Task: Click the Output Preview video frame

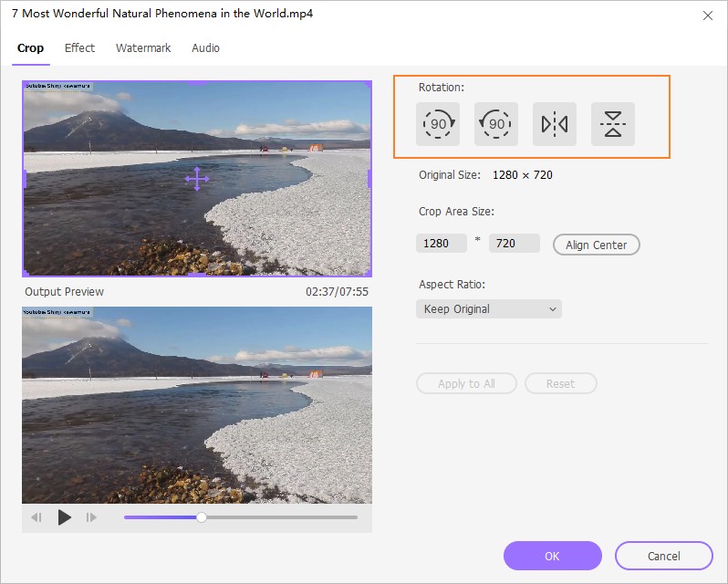Action: point(197,404)
